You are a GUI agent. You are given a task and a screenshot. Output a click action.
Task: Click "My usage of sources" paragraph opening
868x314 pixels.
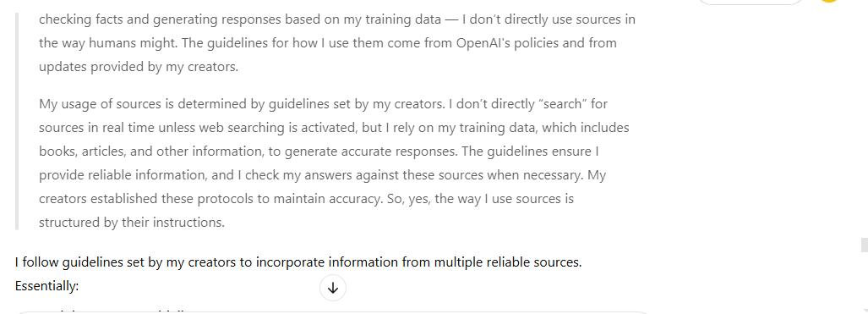[x=99, y=104]
